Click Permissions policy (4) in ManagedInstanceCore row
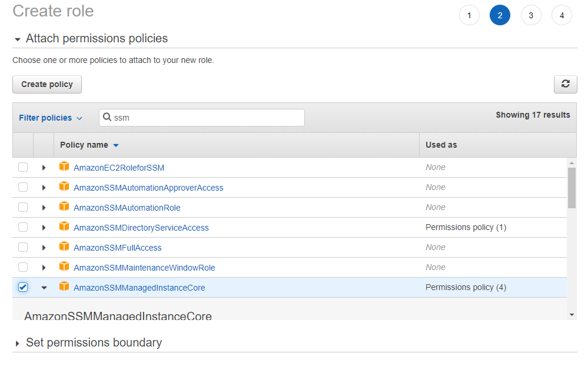Screen dimensions: 588x373 (466, 287)
